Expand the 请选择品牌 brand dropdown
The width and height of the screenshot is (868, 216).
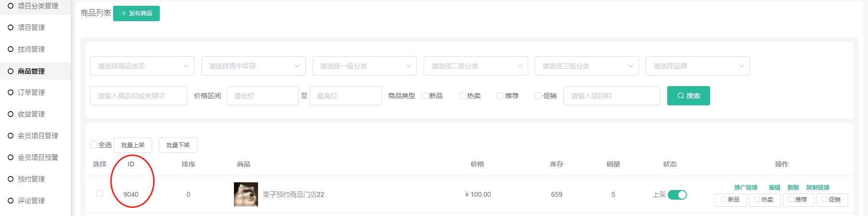[698, 66]
